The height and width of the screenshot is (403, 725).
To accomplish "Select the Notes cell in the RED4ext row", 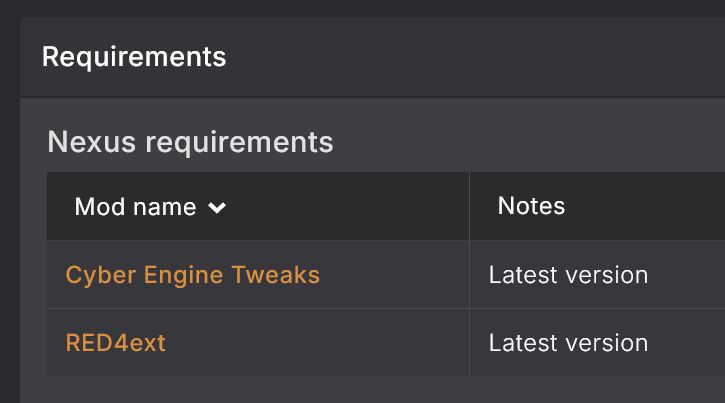I will 597,342.
